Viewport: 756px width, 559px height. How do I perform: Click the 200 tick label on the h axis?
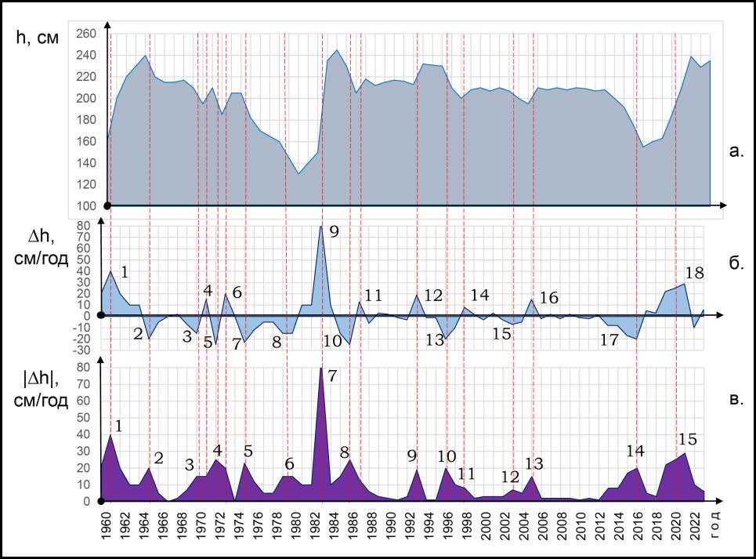(x=86, y=98)
